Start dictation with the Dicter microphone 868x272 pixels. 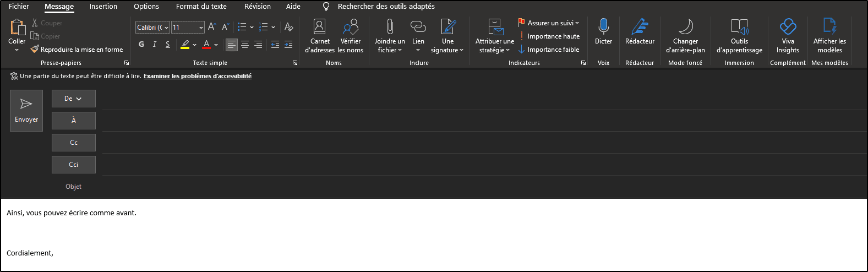pyautogui.click(x=604, y=31)
